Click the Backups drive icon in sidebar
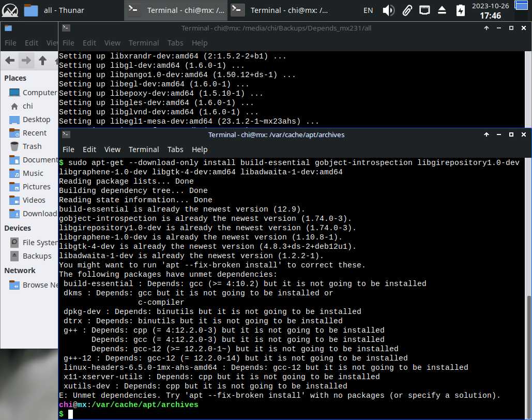 click(14, 256)
